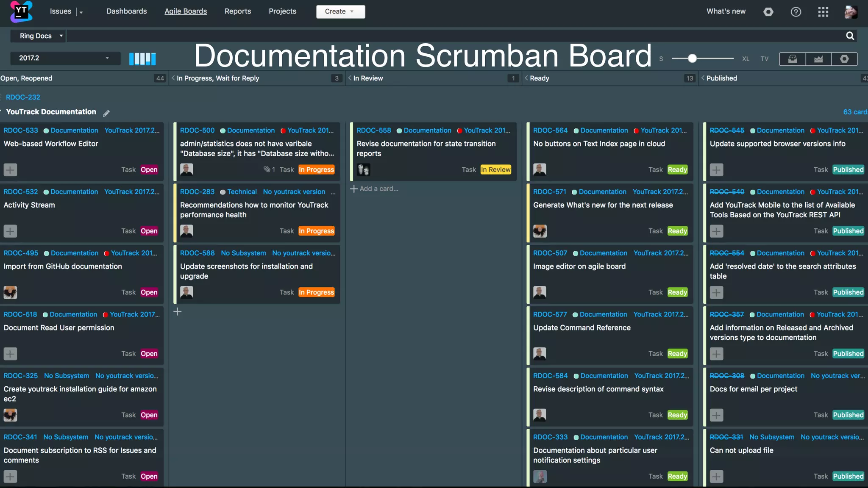Screen dimensions: 868x488
Task: Open the administration gear icon in top bar
Action: click(x=768, y=12)
